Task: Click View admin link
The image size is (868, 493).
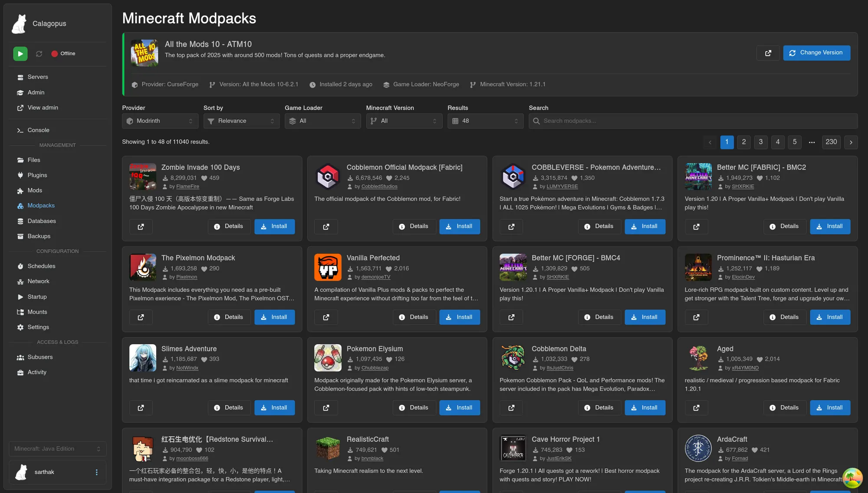Action: 43,108
